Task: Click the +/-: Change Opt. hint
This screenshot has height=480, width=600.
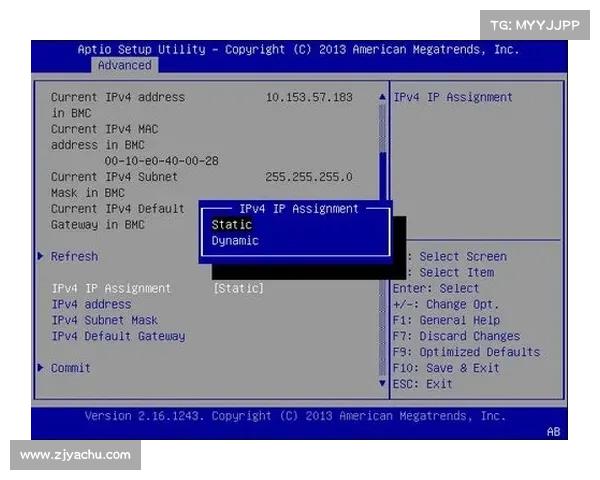Action: pos(446,304)
